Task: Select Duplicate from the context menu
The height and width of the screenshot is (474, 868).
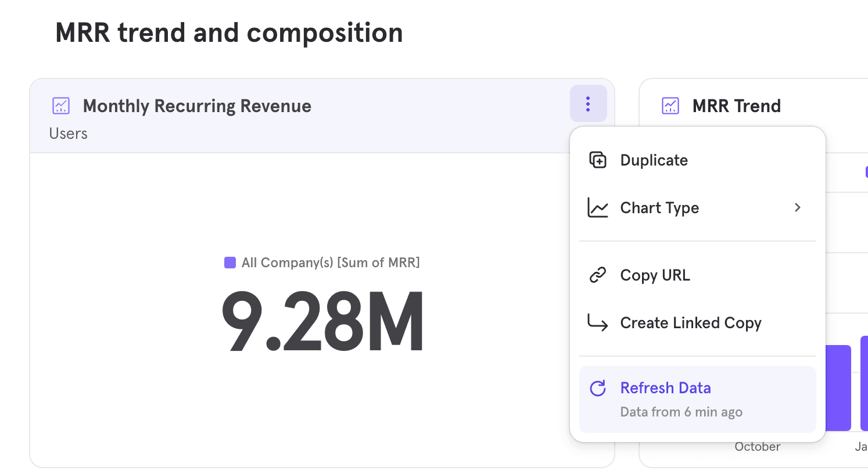Action: coord(654,160)
